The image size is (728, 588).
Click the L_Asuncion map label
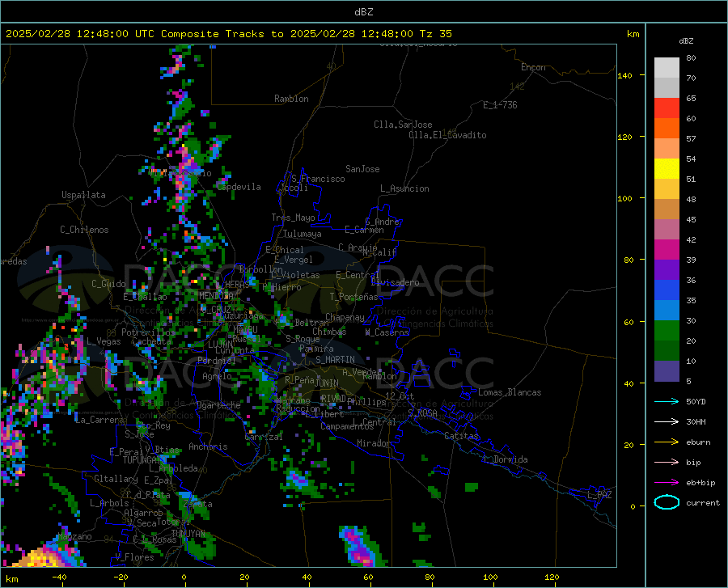[x=404, y=188]
